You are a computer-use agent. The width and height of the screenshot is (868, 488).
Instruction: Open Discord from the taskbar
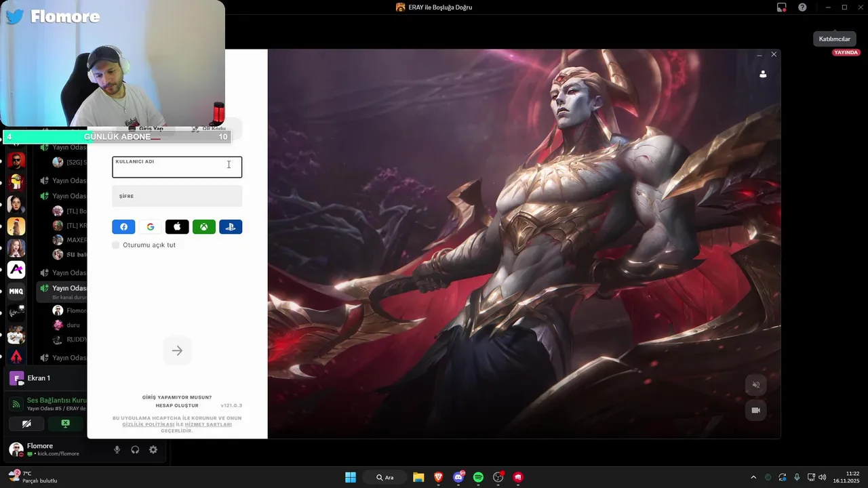pyautogui.click(x=459, y=477)
